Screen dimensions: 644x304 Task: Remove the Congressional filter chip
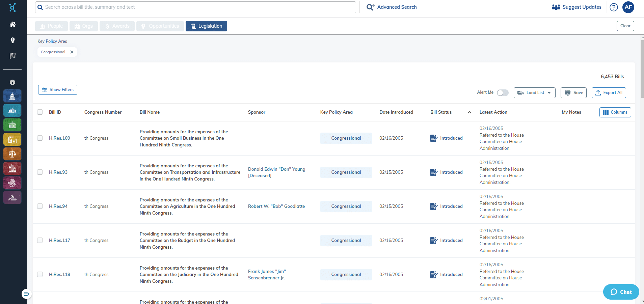(x=72, y=52)
